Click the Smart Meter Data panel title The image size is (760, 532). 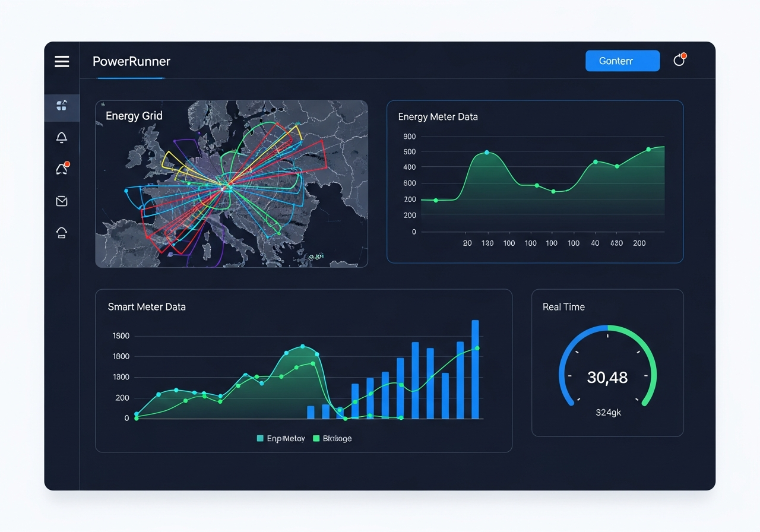147,307
